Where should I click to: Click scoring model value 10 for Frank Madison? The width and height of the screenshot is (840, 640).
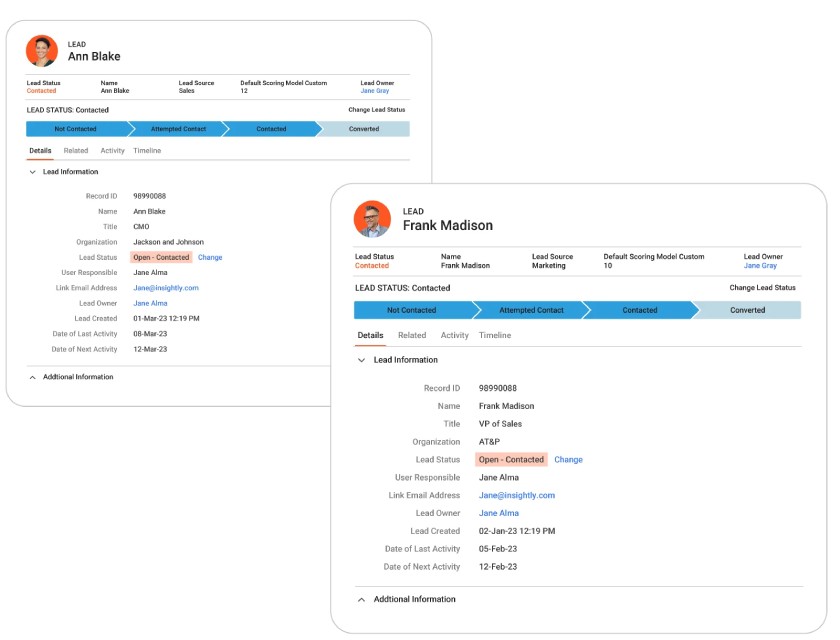(608, 266)
